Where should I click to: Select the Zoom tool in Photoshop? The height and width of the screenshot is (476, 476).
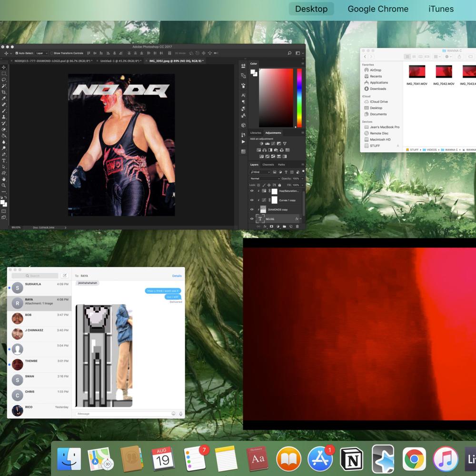tap(4, 185)
